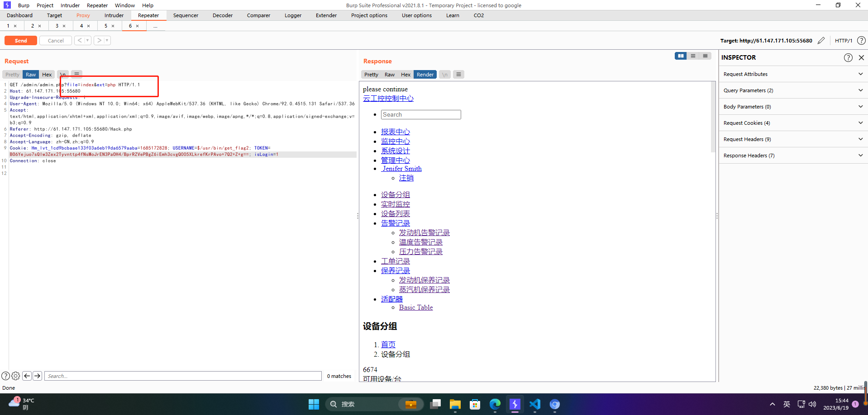Edit the target with the pencil icon
Image resolution: width=868 pixels, height=415 pixels.
pos(821,40)
